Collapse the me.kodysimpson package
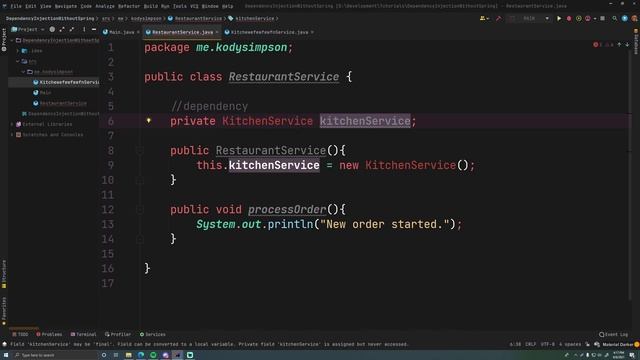This screenshot has height=360, width=640. 23,72
